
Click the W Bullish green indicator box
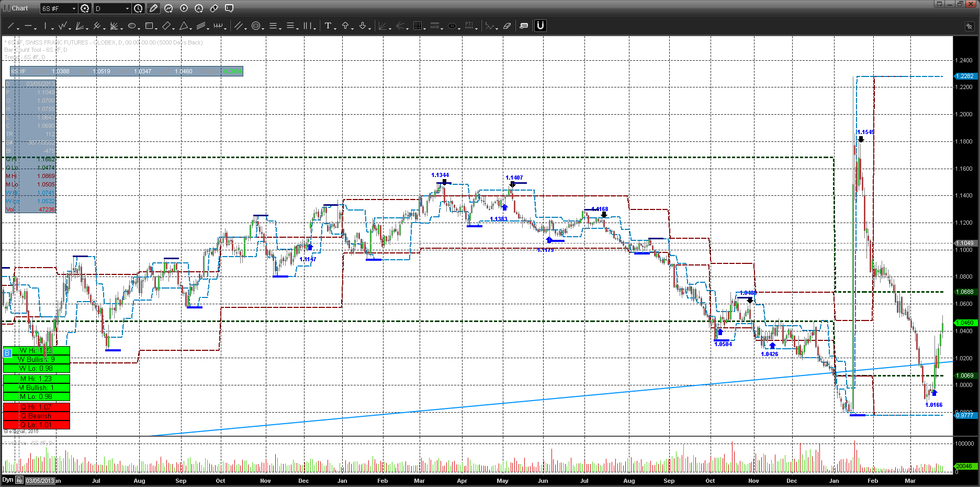tap(37, 359)
